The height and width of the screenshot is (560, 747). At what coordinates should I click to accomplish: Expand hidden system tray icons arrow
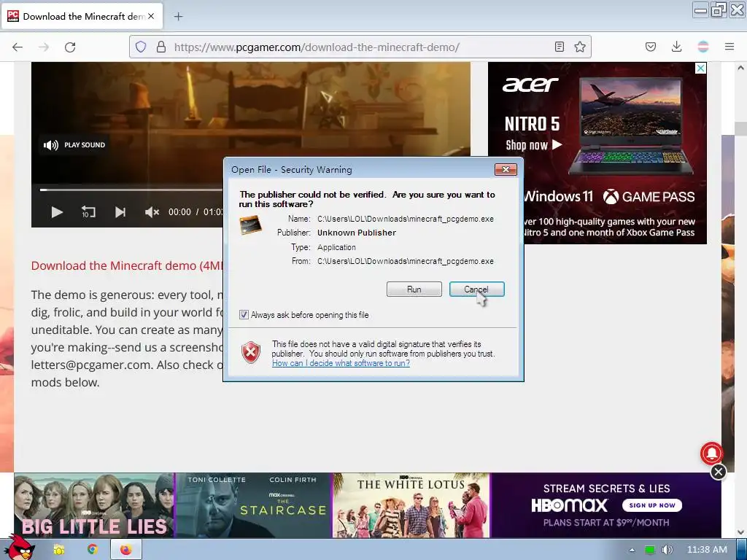(x=632, y=550)
